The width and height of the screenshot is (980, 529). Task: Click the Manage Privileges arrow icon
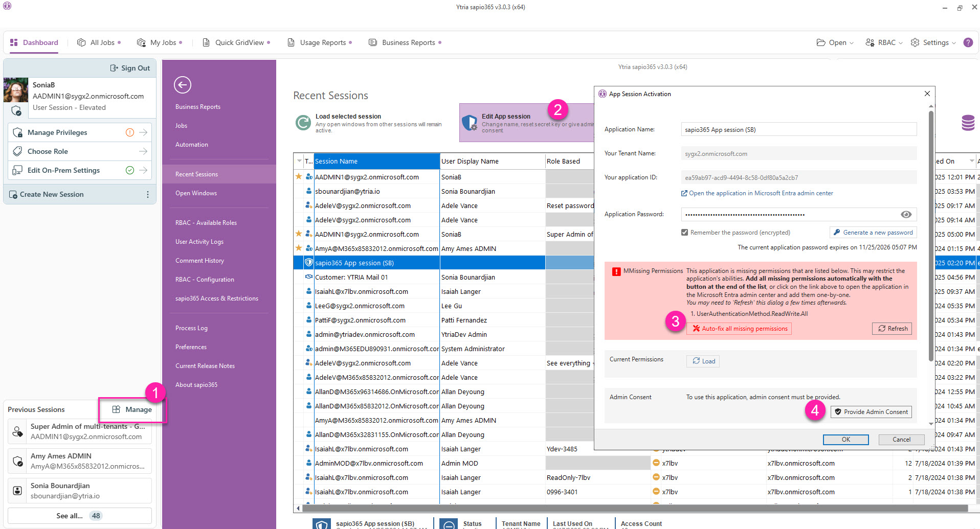coord(143,132)
